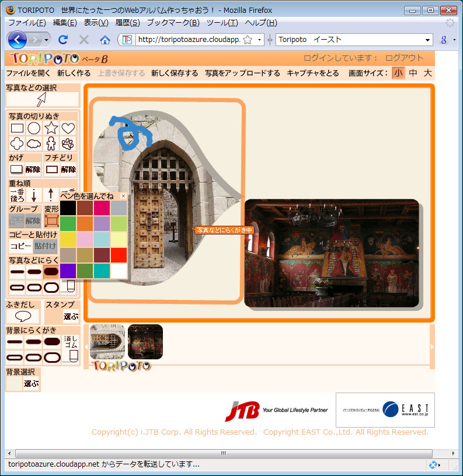This screenshot has width=463, height=476.
Task: Select medium solid pen for background doodle
Action: coord(33,342)
